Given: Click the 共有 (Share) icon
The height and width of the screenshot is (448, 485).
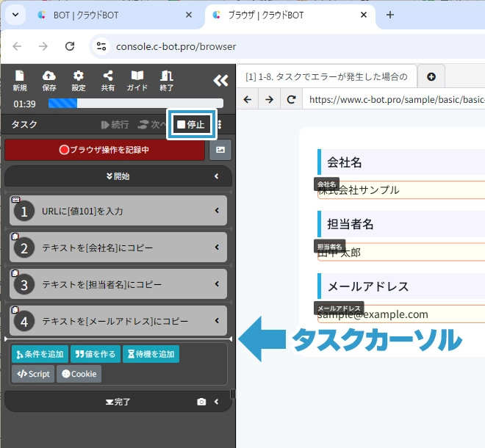Looking at the screenshot, I should pos(108,80).
